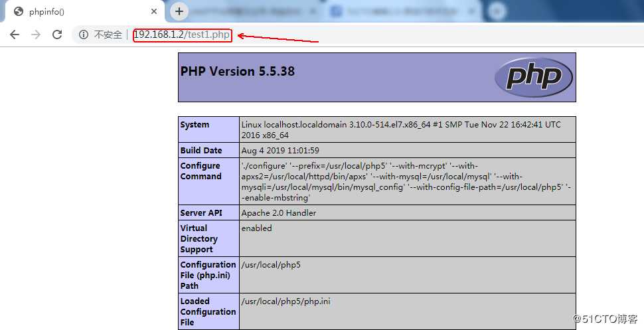Image resolution: width=644 pixels, height=330 pixels.
Task: Click the './configure' command value text
Action: pyautogui.click(x=406, y=182)
